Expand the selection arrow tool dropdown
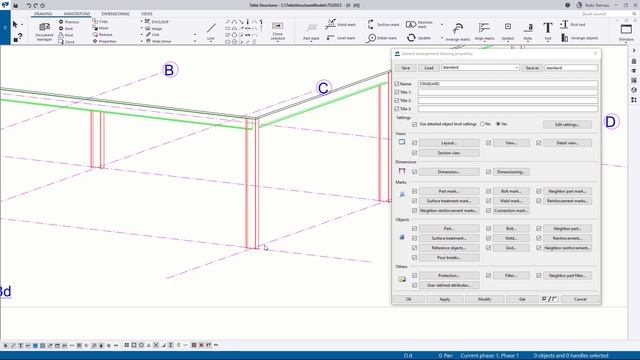 tap(22, 25)
